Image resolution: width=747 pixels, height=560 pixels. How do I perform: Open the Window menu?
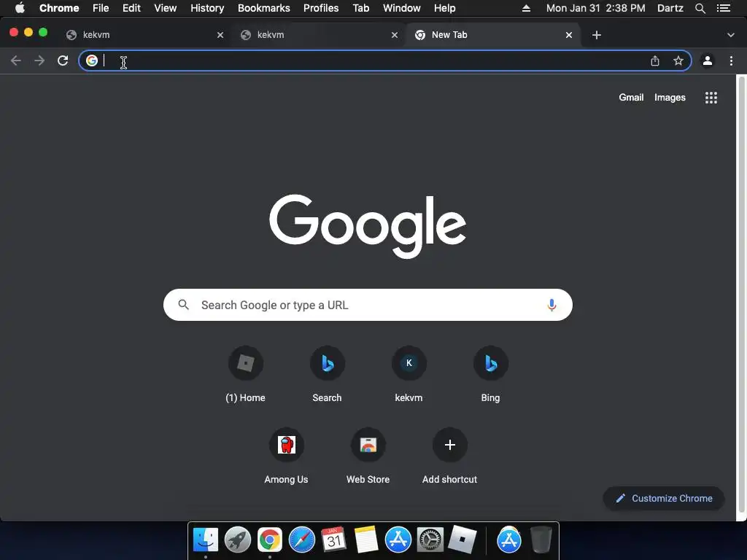402,8
